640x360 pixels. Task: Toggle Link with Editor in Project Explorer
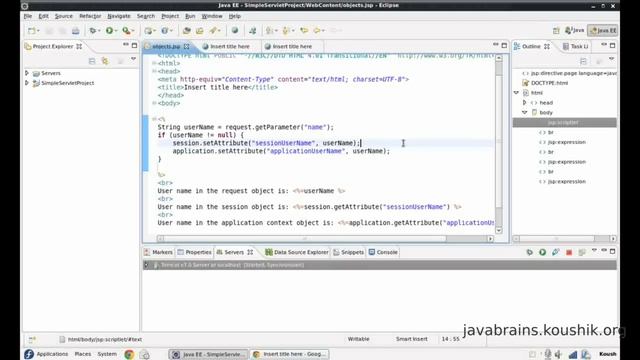tap(105, 61)
